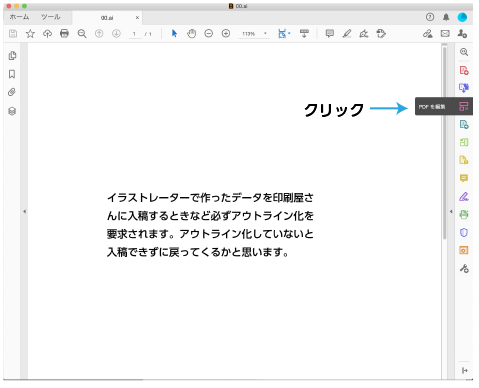Expand the left navigation pane arrow
The height and width of the screenshot is (388, 479).
click(x=24, y=211)
